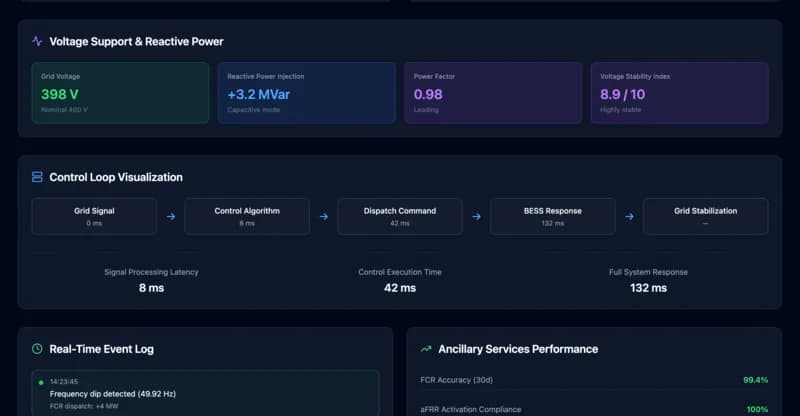Screen dimensions: 800x416
Task: Click the Grid Stabilization stage box
Action: click(705, 216)
